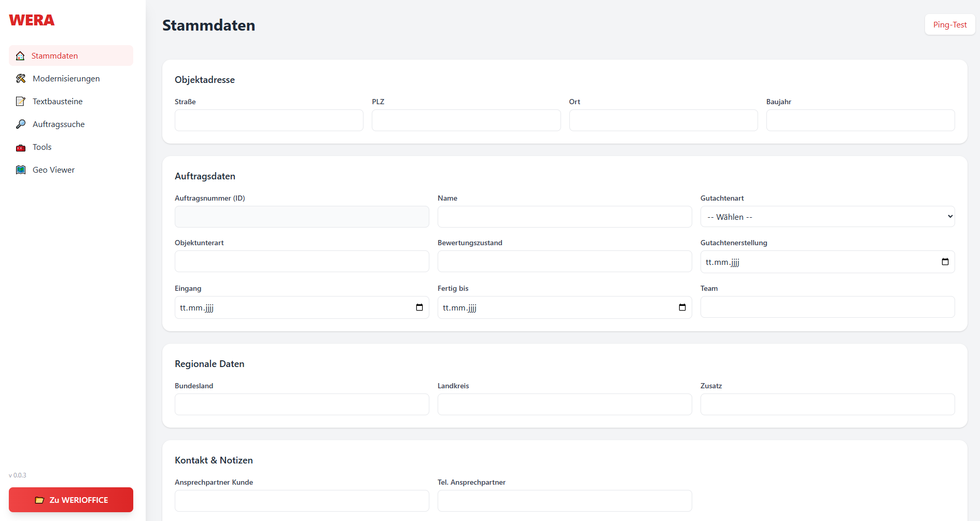Open calendar picker for Fertig bis date
The width and height of the screenshot is (980, 521).
[682, 307]
